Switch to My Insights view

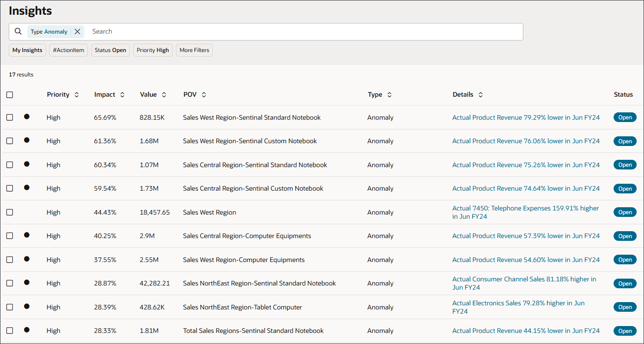pyautogui.click(x=27, y=50)
